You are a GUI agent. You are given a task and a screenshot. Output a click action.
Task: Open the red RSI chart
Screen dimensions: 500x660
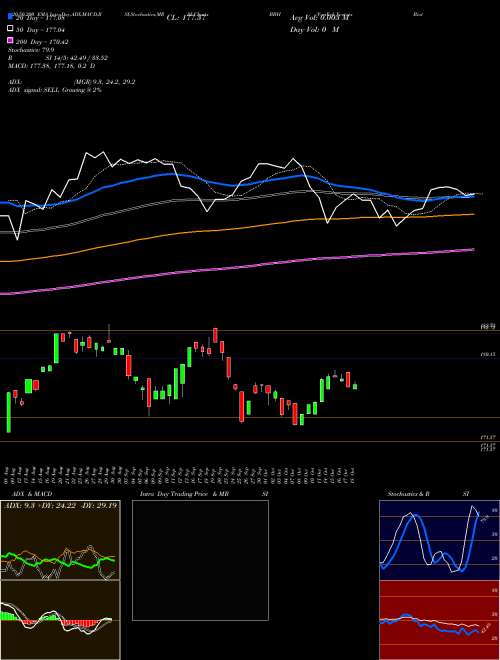tap(439, 620)
